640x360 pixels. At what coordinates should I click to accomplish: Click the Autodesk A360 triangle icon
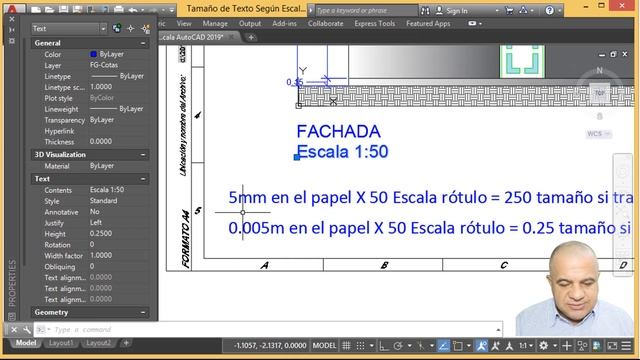coord(524,11)
